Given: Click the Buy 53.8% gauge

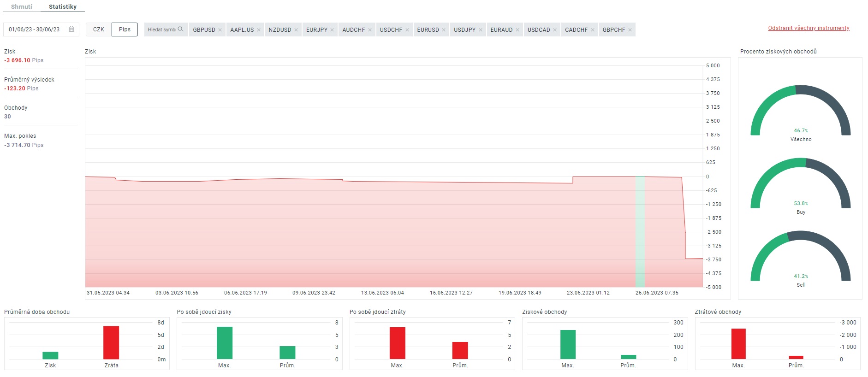Looking at the screenshot, I should (800, 183).
